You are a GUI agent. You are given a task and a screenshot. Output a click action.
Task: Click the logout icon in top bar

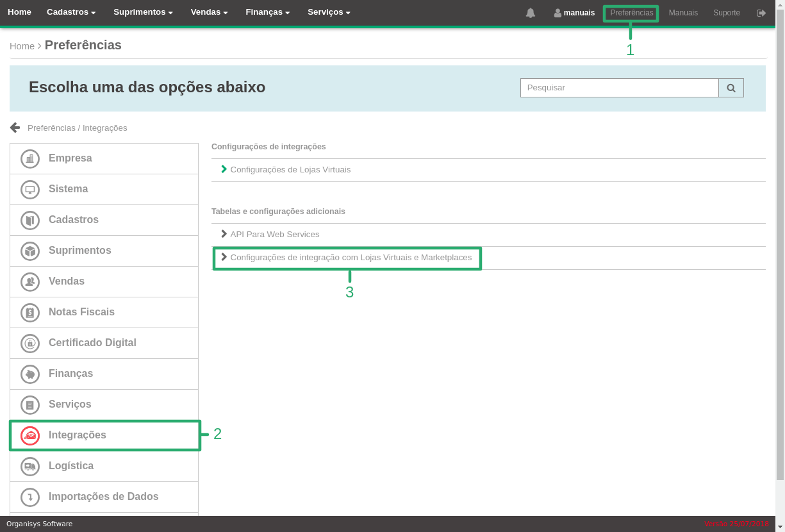(x=761, y=13)
